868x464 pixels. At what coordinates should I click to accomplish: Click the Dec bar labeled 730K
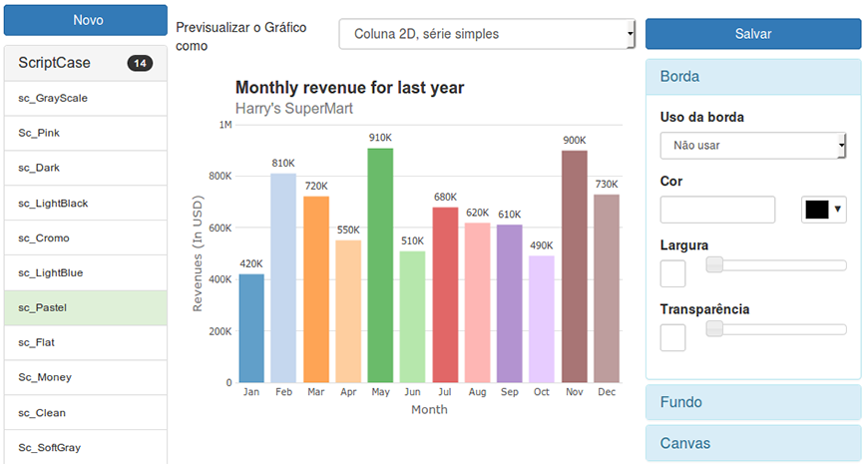click(607, 288)
